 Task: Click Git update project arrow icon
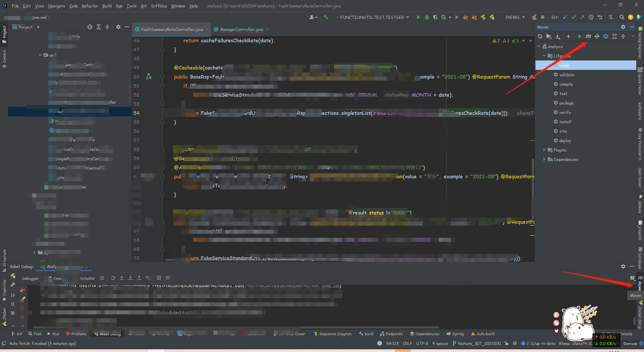[565, 17]
